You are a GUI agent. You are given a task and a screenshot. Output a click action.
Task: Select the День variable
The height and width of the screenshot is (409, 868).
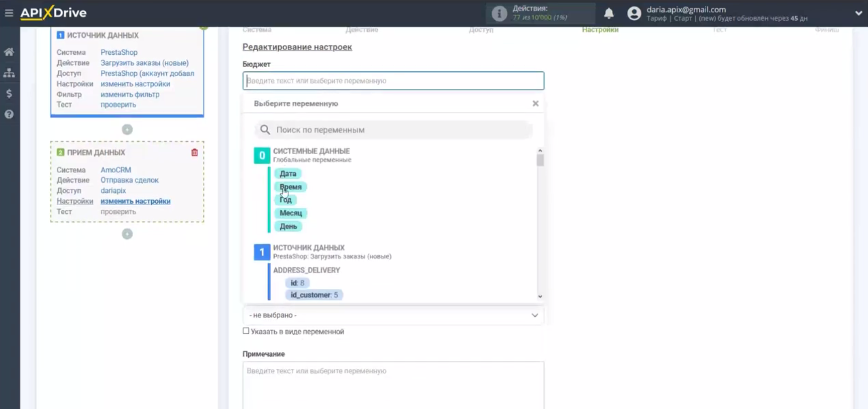click(288, 226)
